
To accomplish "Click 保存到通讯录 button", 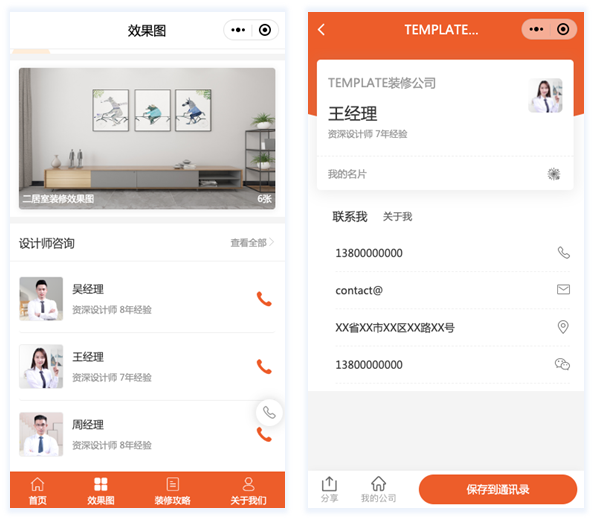I will (x=498, y=489).
